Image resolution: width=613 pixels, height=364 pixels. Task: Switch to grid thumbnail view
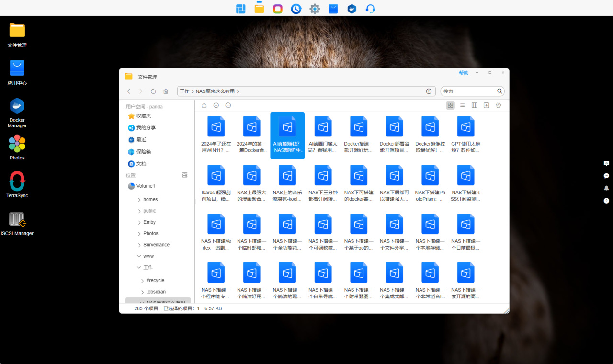click(450, 105)
